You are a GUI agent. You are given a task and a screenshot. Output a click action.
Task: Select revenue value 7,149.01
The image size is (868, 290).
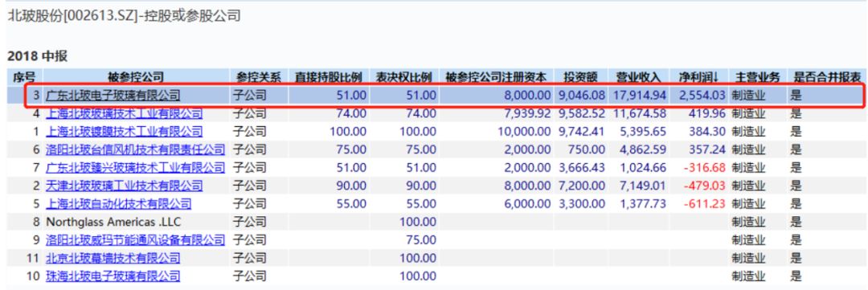[x=643, y=186]
